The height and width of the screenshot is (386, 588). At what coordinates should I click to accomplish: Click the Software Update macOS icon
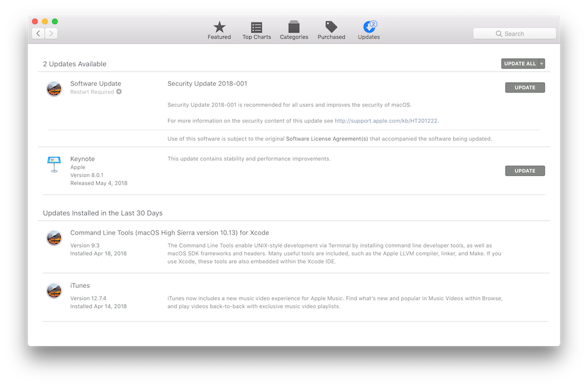pos(54,89)
